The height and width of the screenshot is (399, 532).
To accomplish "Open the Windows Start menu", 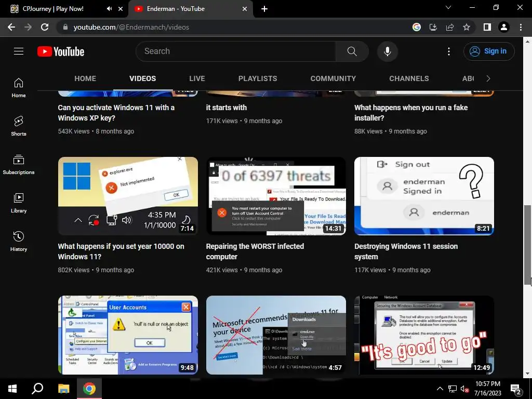I will pos(12,389).
